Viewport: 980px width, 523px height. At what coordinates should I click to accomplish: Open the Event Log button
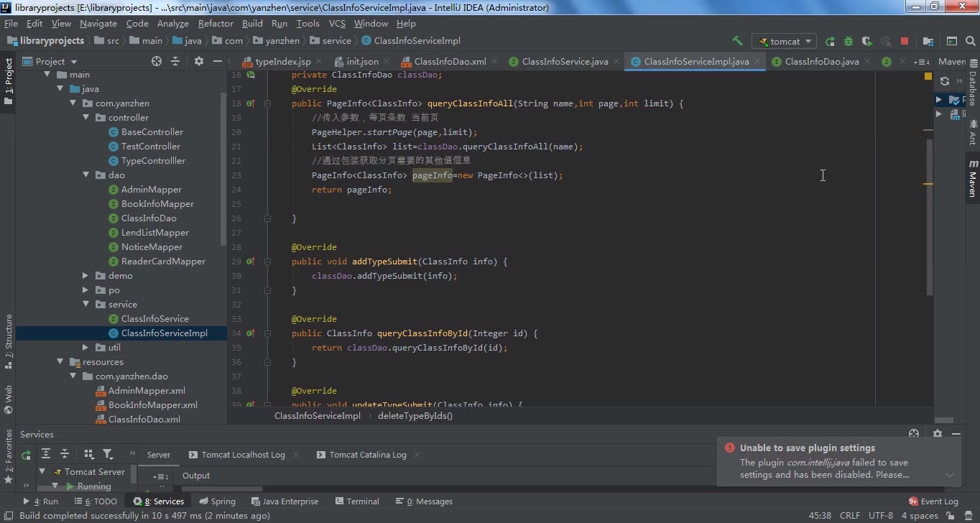(933, 501)
